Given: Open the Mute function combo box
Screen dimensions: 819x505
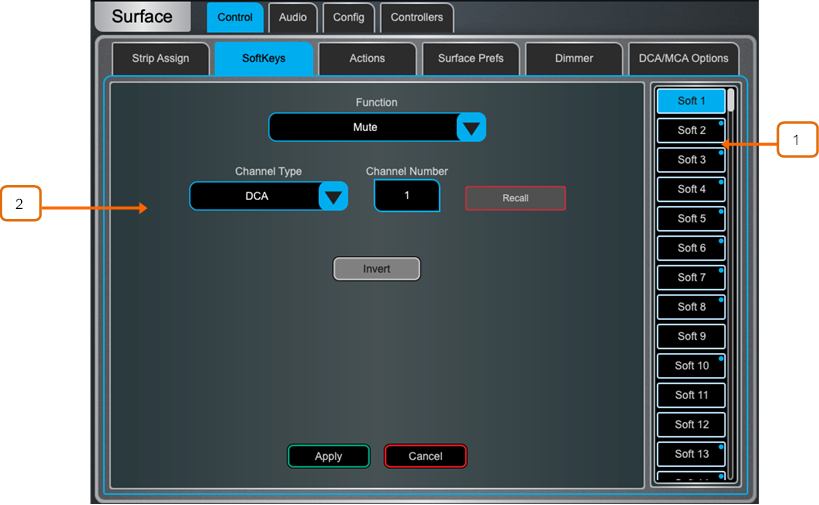Looking at the screenshot, I should [364, 128].
